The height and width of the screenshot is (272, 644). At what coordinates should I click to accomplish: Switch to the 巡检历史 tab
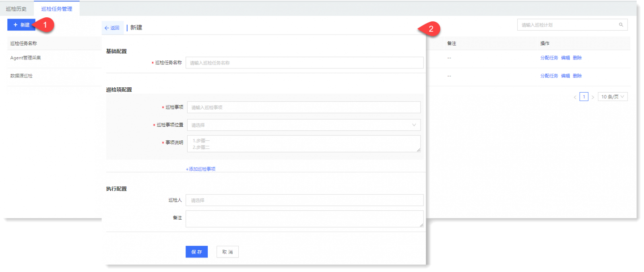tap(16, 9)
